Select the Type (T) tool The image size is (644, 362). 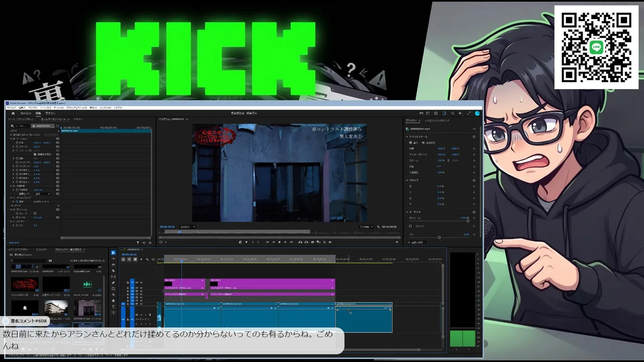(113, 306)
